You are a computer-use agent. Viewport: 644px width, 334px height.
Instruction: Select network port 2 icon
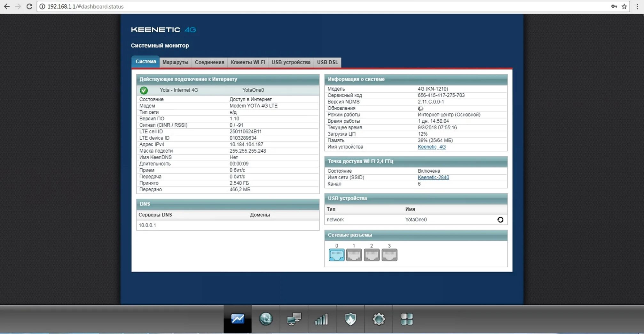372,255
